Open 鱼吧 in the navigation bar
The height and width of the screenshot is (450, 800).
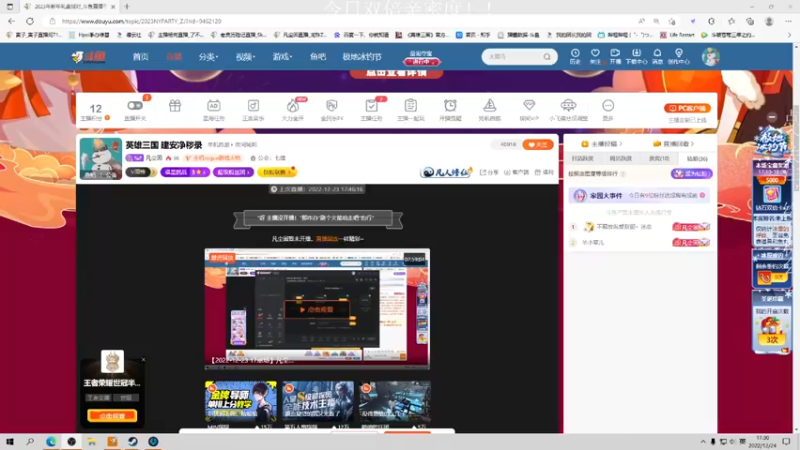coord(317,57)
